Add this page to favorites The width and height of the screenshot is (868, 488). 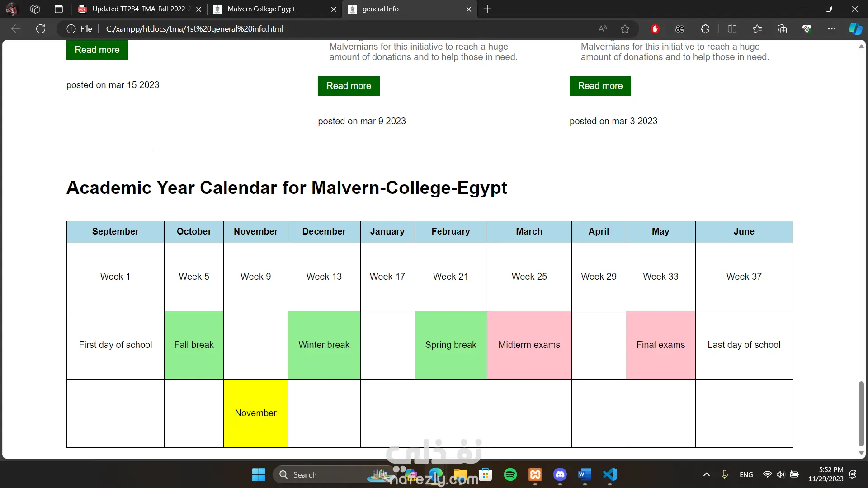(x=625, y=29)
